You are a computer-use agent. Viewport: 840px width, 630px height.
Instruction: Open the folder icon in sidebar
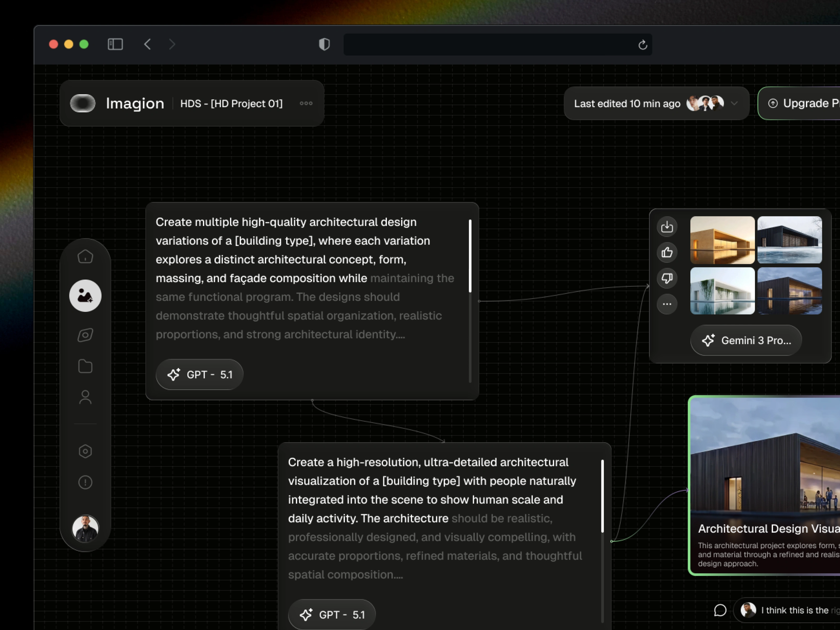85,366
